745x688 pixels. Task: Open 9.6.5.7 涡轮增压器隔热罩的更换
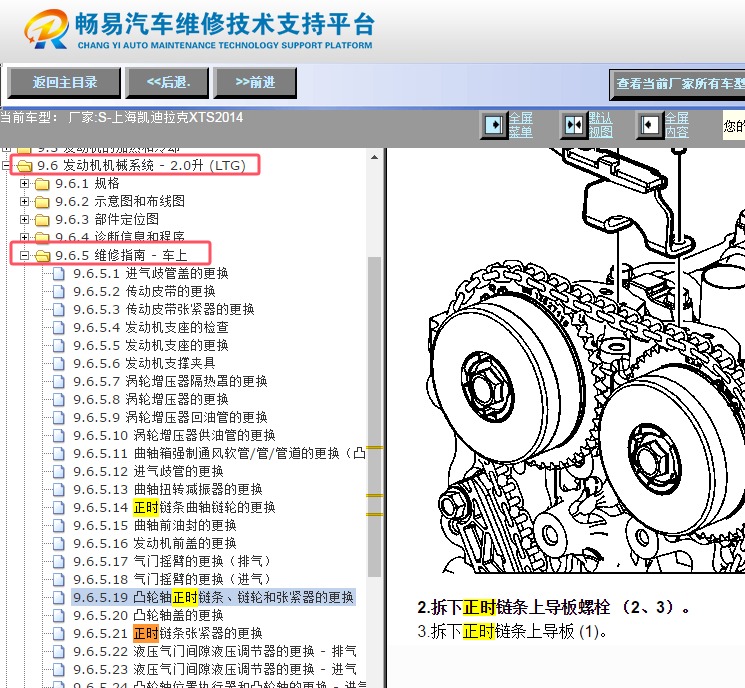(x=170, y=382)
